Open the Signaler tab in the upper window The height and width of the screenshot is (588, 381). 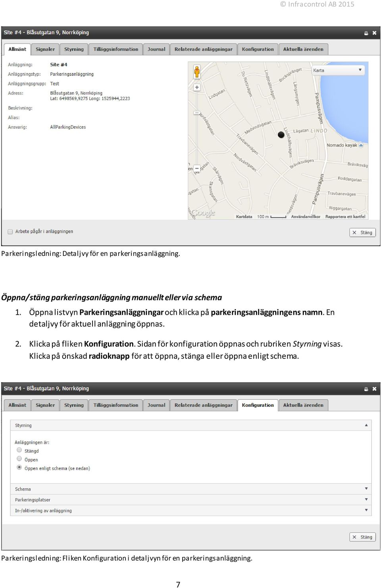click(45, 49)
